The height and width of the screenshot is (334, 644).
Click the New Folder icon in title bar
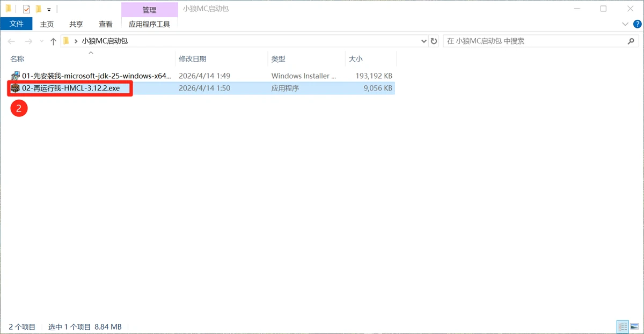(38, 9)
